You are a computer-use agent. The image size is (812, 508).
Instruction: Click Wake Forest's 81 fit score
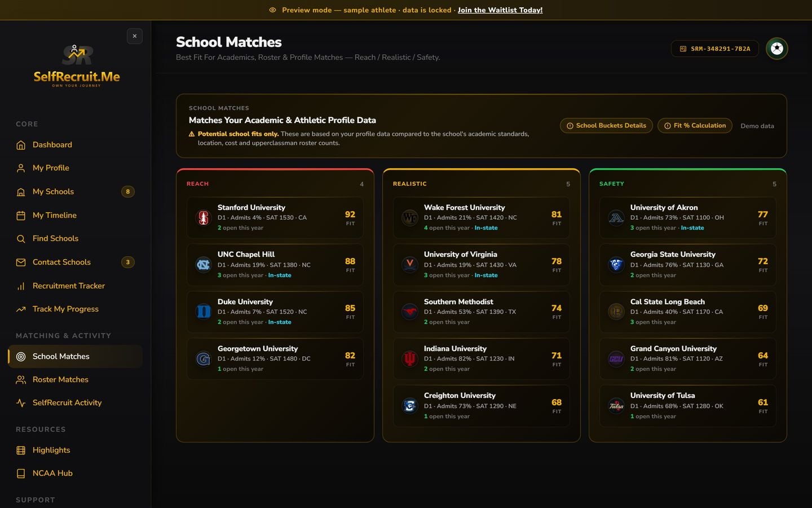[x=557, y=214]
